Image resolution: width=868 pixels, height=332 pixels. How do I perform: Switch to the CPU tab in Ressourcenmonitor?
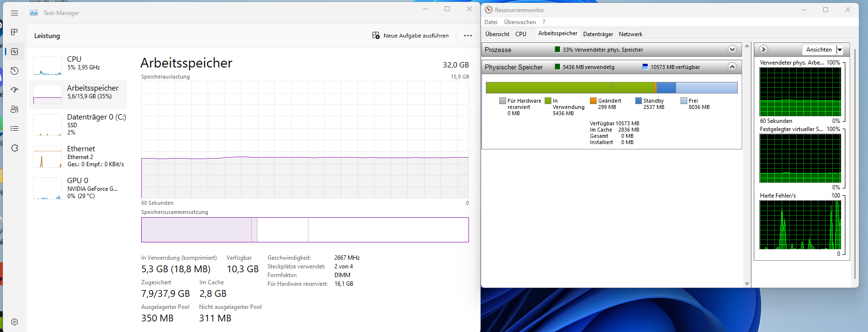521,34
